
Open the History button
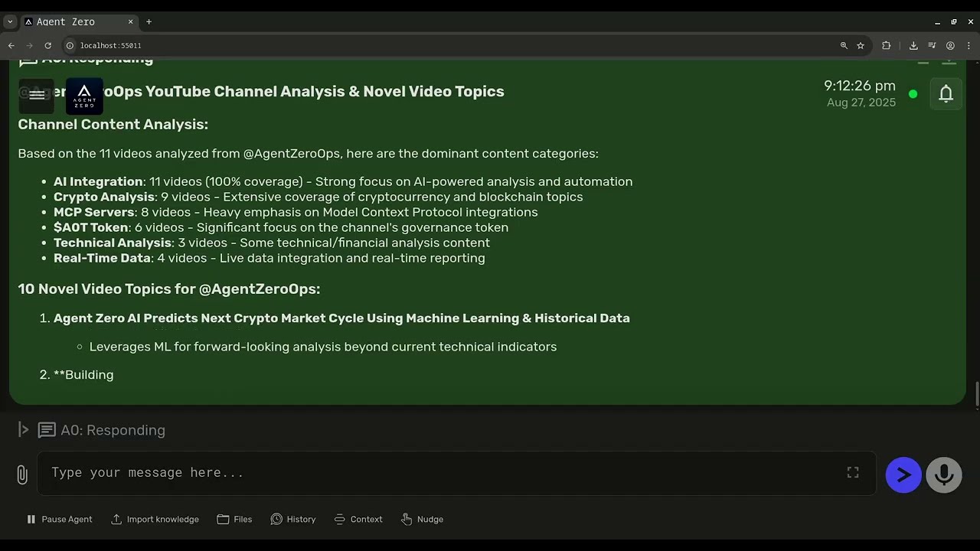click(293, 519)
